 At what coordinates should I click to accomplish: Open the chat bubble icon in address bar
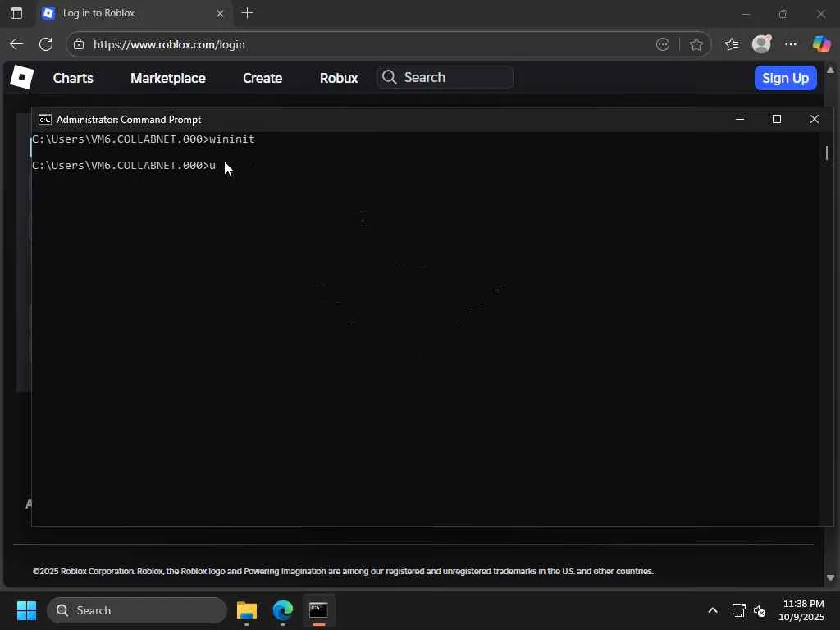663,44
